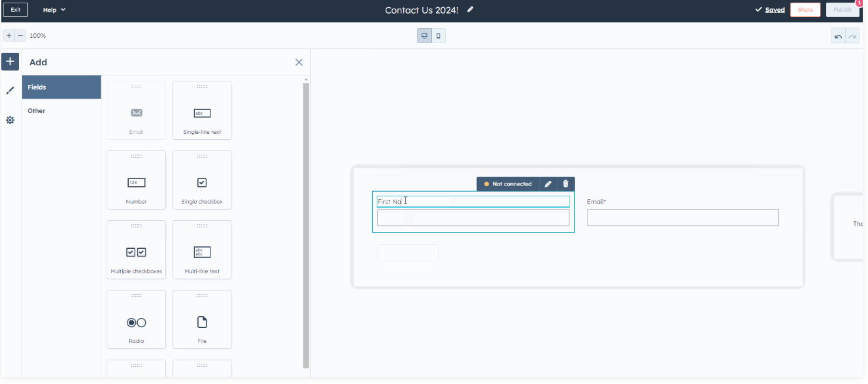
Task: Open the Add panel plus icon
Action: point(10,62)
